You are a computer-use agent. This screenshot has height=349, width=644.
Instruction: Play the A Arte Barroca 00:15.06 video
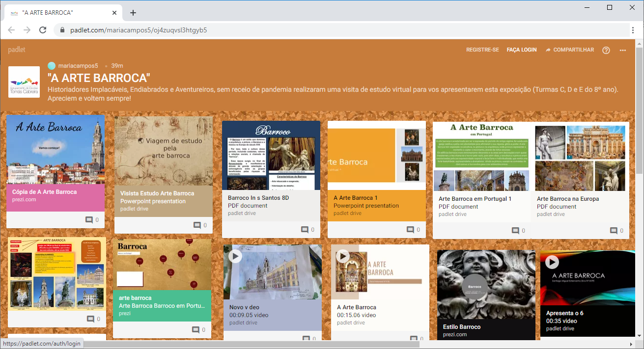[343, 256]
